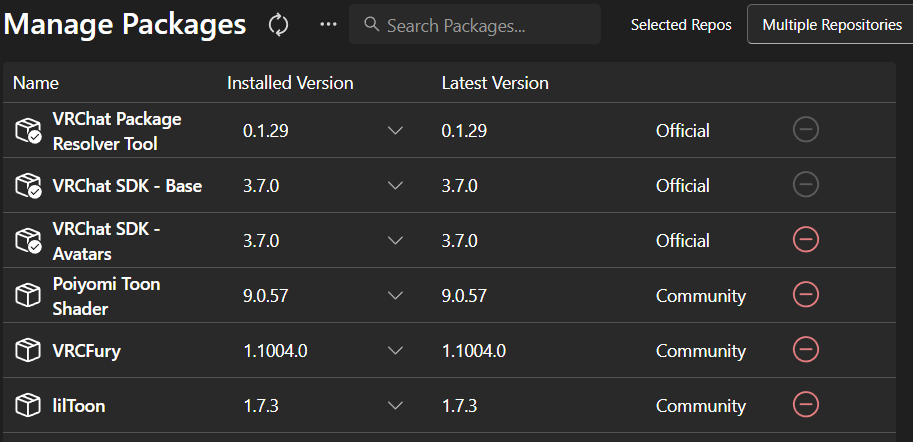
Task: Remove the lilToon package
Action: pos(805,405)
